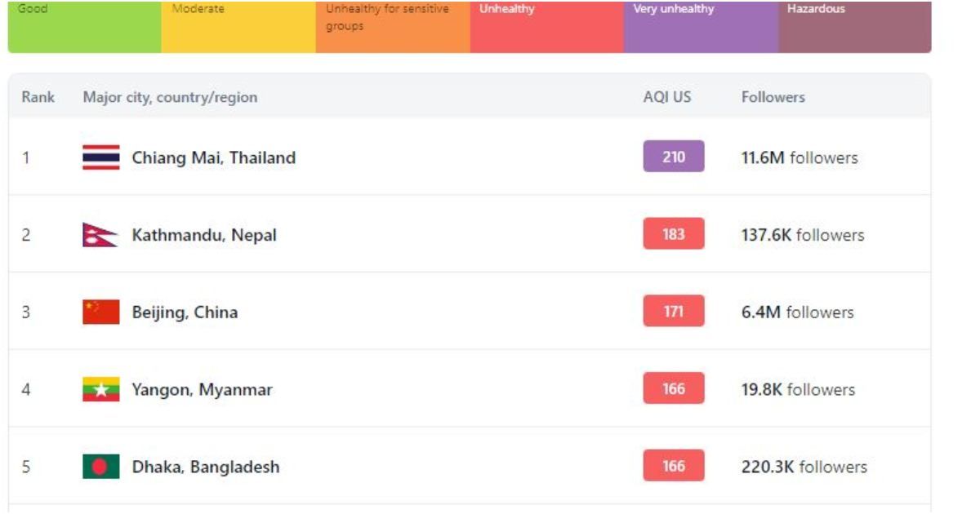Click the 171 AQI badge for Beijing
This screenshot has width=980, height=514.
point(674,312)
